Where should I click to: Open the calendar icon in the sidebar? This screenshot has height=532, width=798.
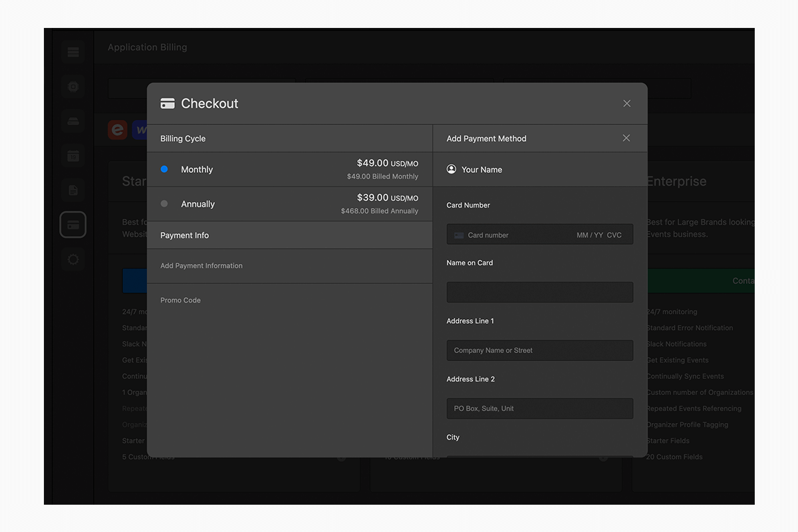click(73, 156)
